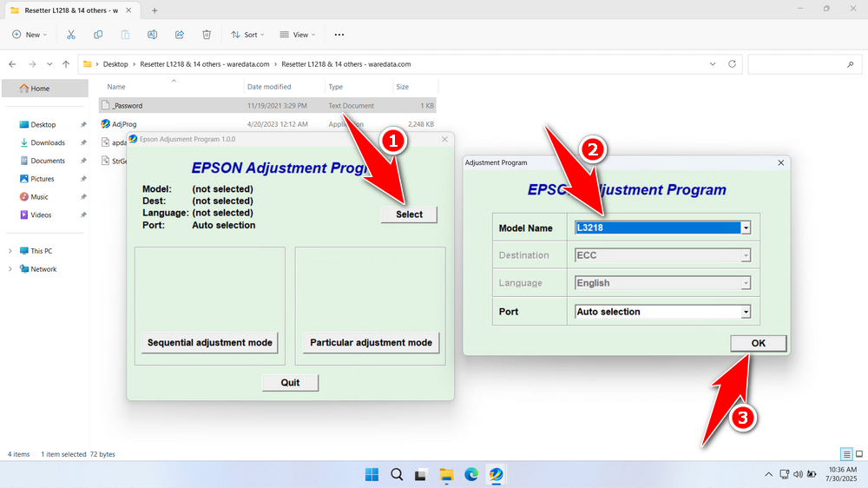Image resolution: width=868 pixels, height=488 pixels.
Task: Open the New dropdown in the toolbar
Action: tap(30, 35)
